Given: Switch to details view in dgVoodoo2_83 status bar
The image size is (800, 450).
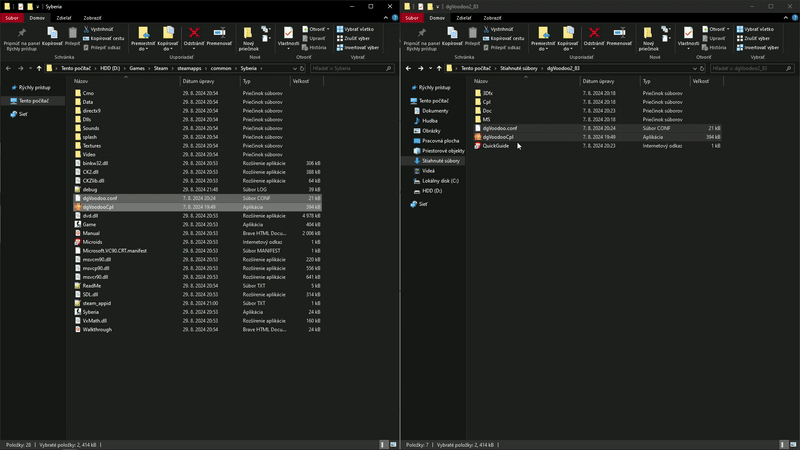Looking at the screenshot, I should (x=784, y=445).
